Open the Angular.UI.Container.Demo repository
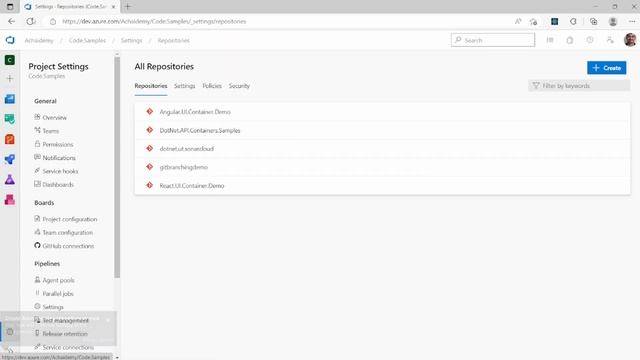This screenshot has height=360, width=640. 195,112
